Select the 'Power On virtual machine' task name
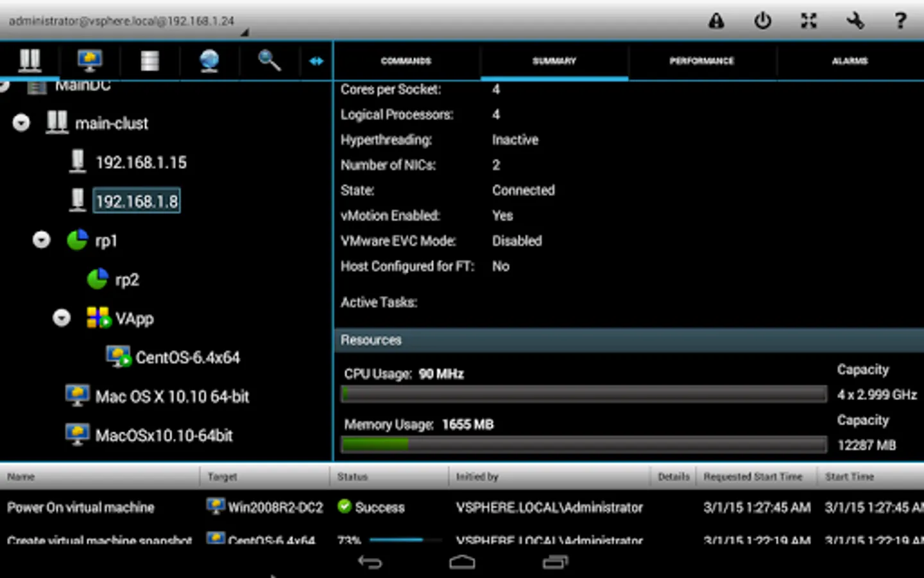 pyautogui.click(x=81, y=507)
